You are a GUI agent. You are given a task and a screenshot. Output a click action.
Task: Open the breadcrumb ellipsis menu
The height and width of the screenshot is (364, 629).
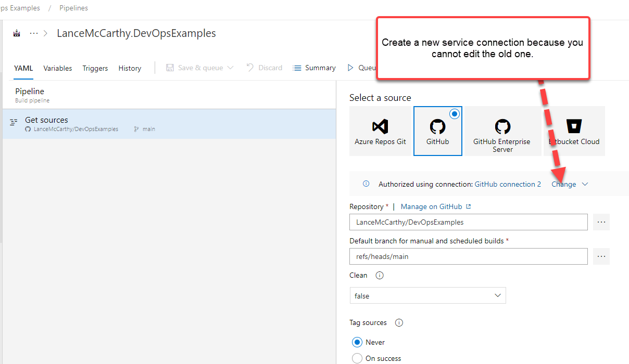point(34,33)
